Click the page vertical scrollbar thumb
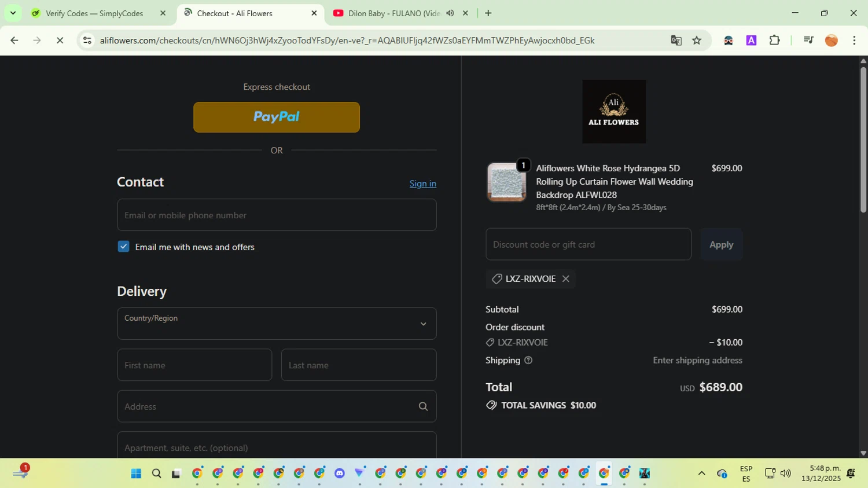Viewport: 868px width, 488px height. pos(863,139)
